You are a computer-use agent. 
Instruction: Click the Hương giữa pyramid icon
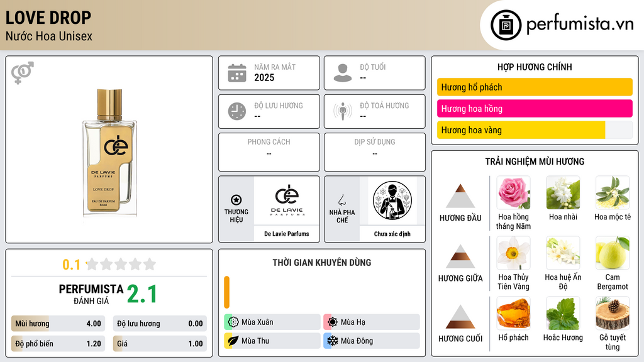point(460,256)
